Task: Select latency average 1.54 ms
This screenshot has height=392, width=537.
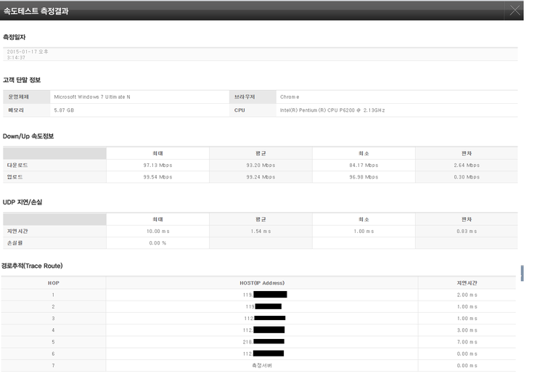Action: 261,232
